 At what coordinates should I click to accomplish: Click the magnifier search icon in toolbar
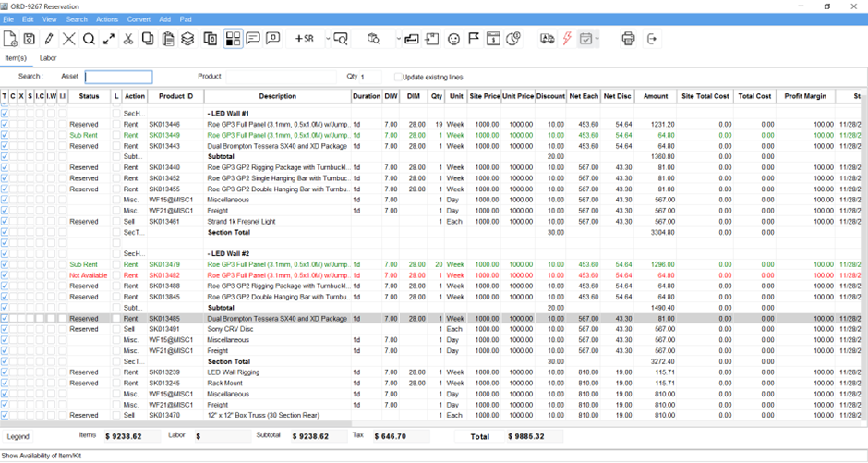[x=89, y=39]
